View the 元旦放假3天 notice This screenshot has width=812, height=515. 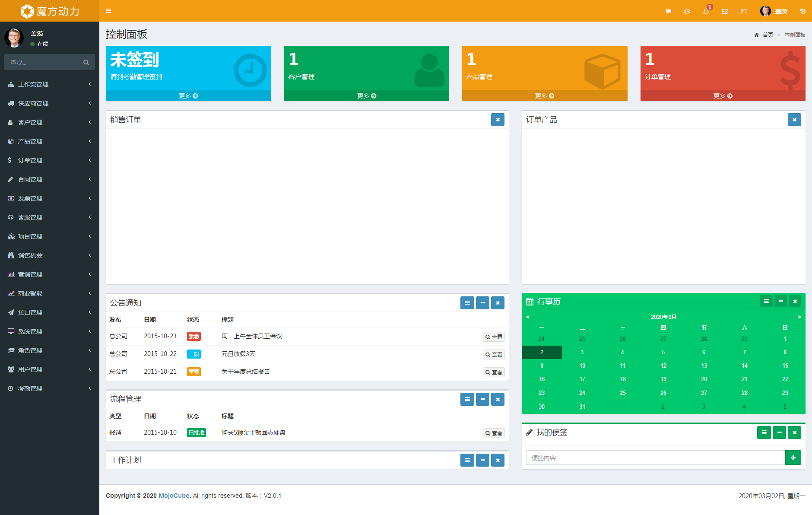[494, 355]
